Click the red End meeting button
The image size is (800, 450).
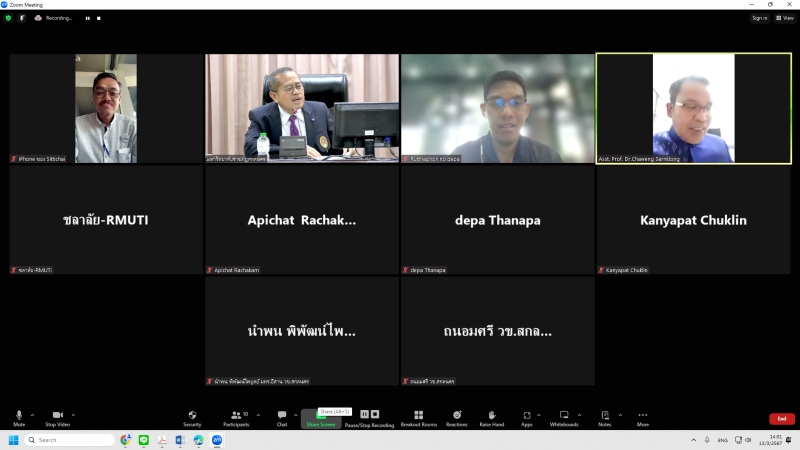point(781,418)
